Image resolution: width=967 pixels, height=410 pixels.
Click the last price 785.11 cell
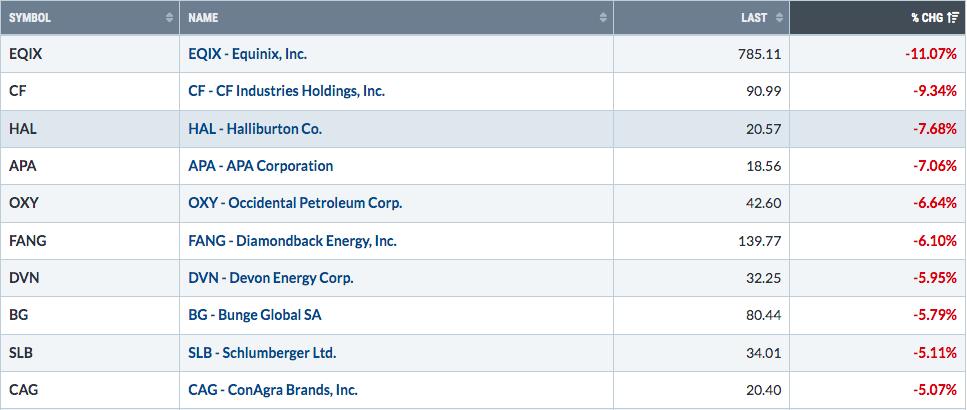(x=761, y=53)
